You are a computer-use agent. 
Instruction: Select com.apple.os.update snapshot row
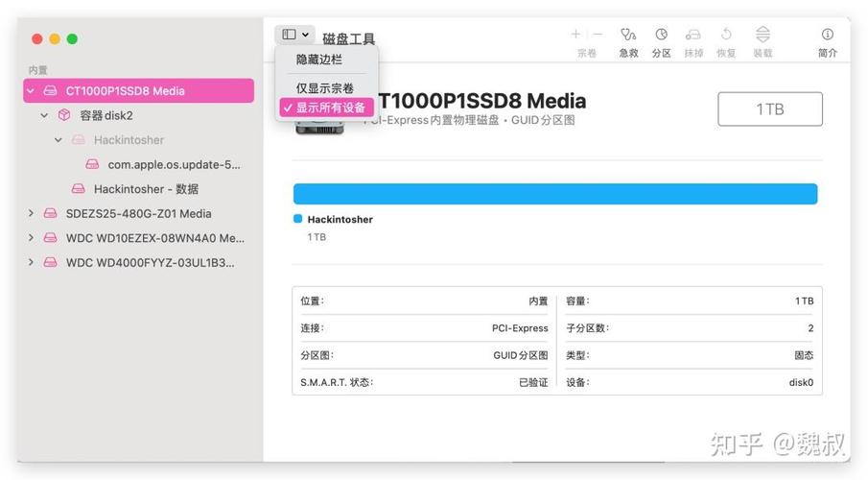pos(138,164)
